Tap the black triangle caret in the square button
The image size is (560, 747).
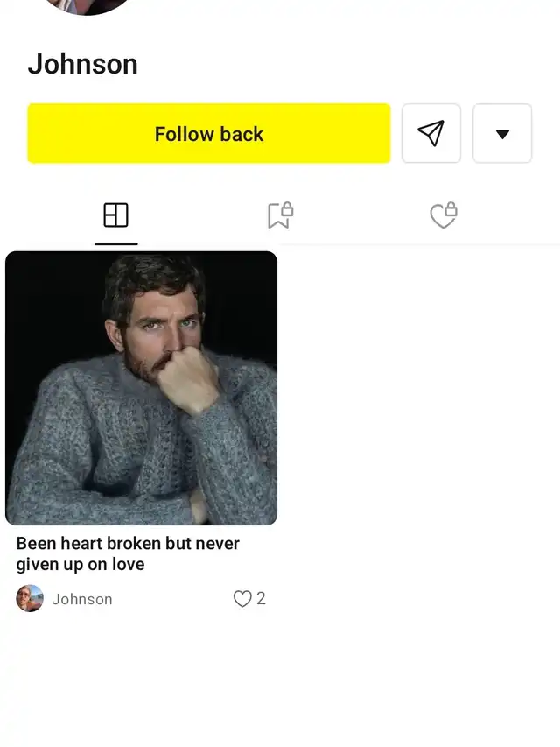click(x=502, y=134)
